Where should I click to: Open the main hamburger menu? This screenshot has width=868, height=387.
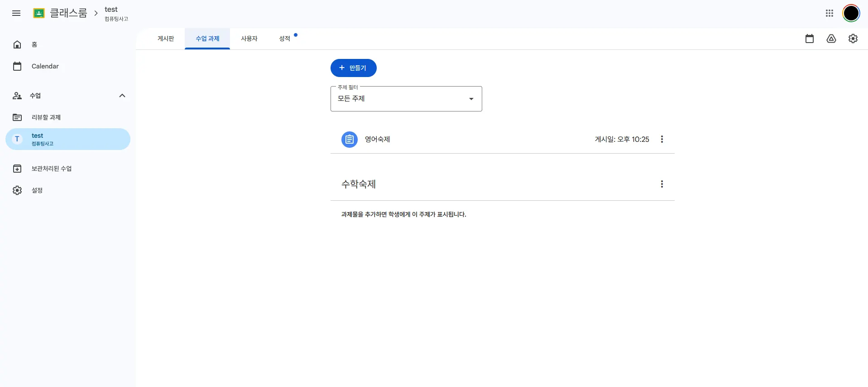click(16, 13)
